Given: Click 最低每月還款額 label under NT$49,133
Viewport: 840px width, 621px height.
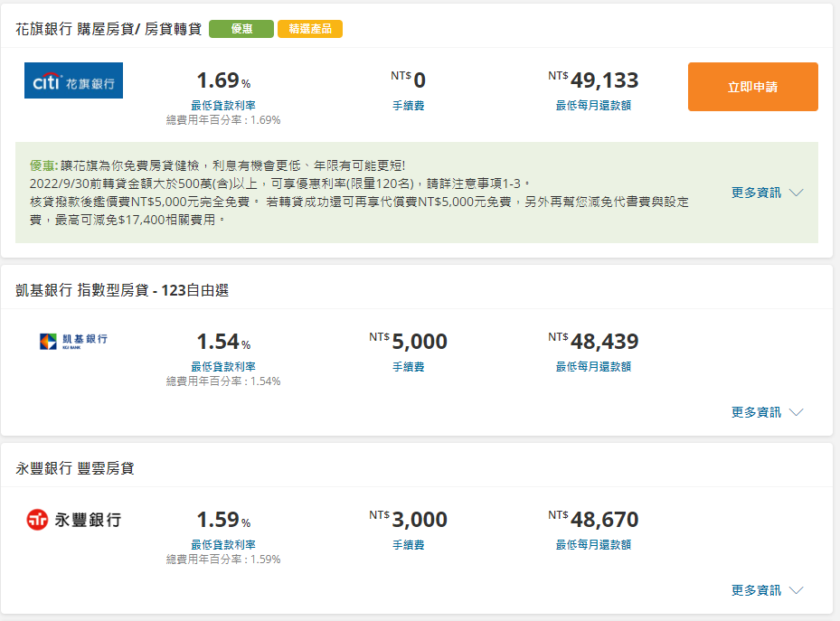Looking at the screenshot, I should pyautogui.click(x=593, y=106).
